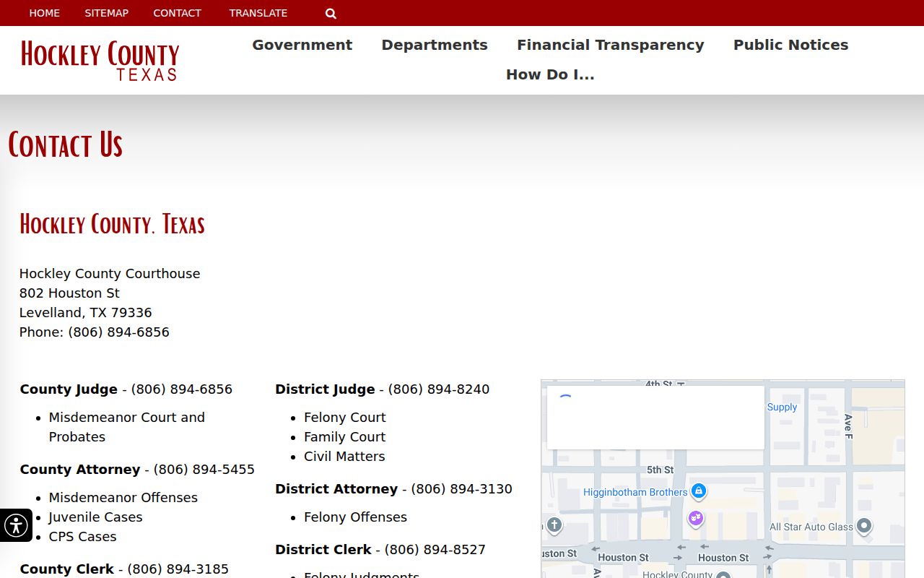The image size is (924, 578).
Task: Open the How Do I... menu
Action: [x=550, y=74]
